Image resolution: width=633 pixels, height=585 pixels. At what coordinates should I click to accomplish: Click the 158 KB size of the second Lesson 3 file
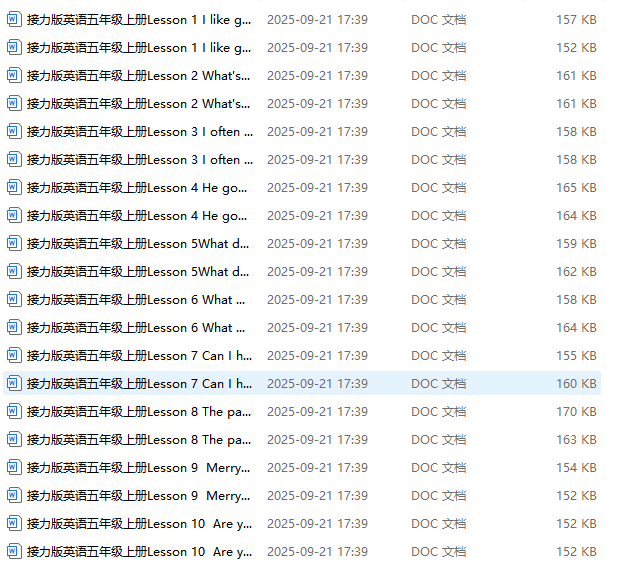(x=576, y=160)
